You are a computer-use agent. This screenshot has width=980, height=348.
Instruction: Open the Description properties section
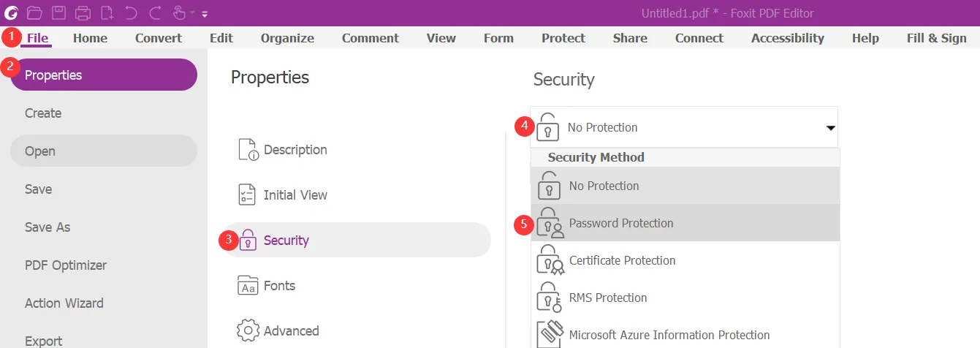(295, 150)
